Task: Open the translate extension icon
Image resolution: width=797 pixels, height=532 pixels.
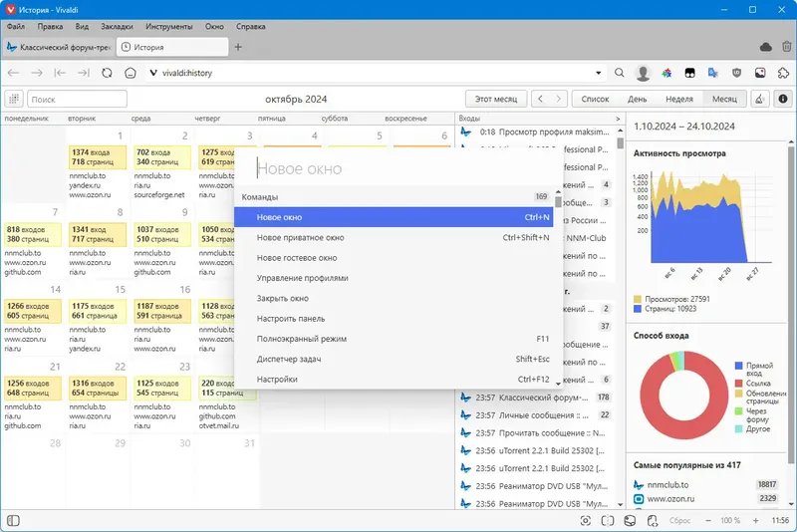Action: pos(713,73)
